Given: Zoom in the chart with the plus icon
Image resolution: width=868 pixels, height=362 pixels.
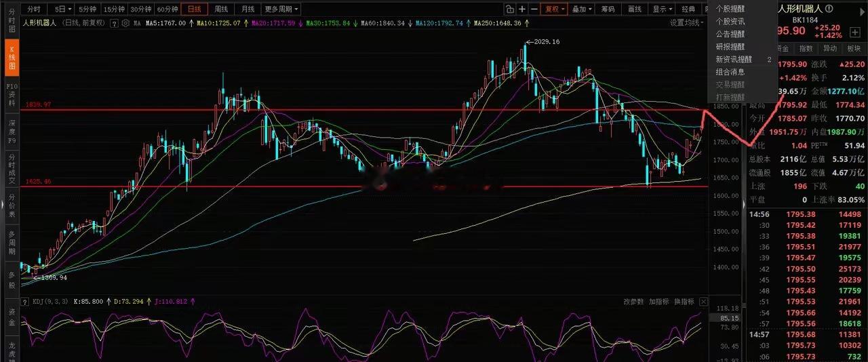Looking at the screenshot, I should click(522, 9).
